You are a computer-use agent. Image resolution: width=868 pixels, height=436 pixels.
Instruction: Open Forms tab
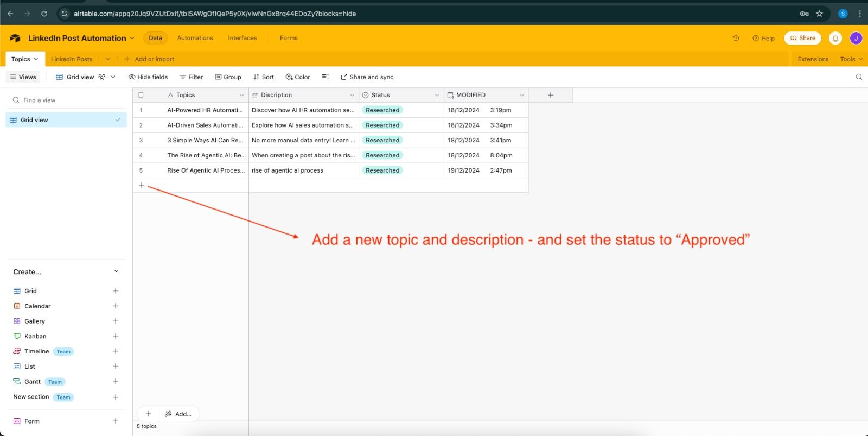(x=289, y=38)
